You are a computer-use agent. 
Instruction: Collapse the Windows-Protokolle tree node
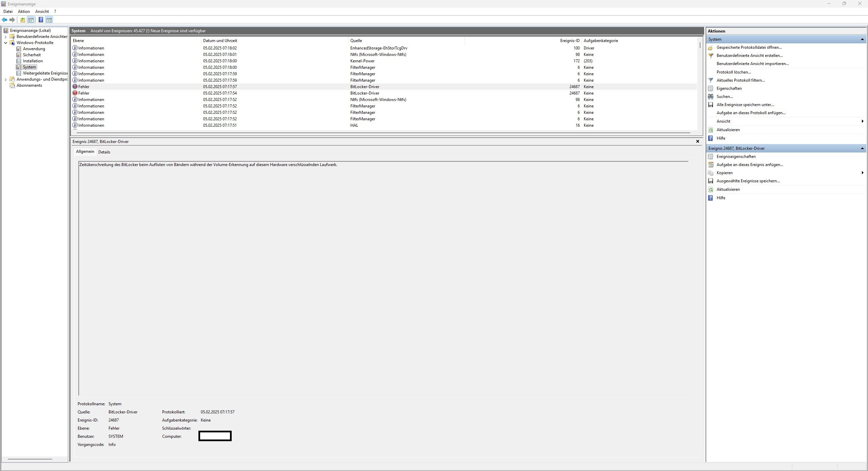pyautogui.click(x=6, y=43)
